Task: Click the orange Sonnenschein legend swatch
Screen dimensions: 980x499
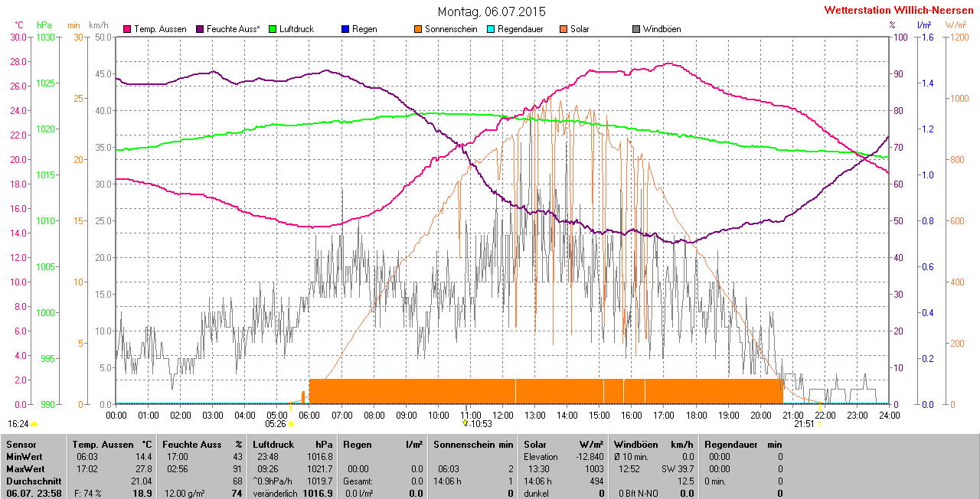Action: pos(418,29)
